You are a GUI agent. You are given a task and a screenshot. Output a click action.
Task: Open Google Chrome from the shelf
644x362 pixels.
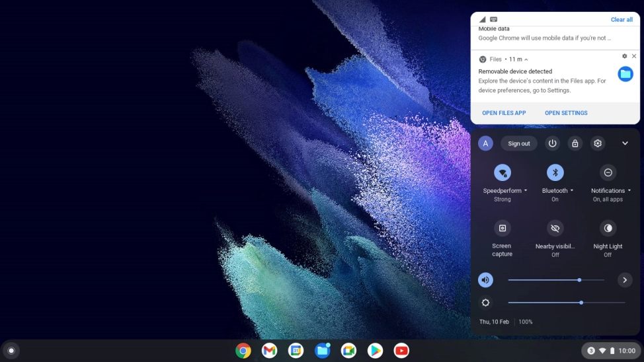click(x=243, y=351)
